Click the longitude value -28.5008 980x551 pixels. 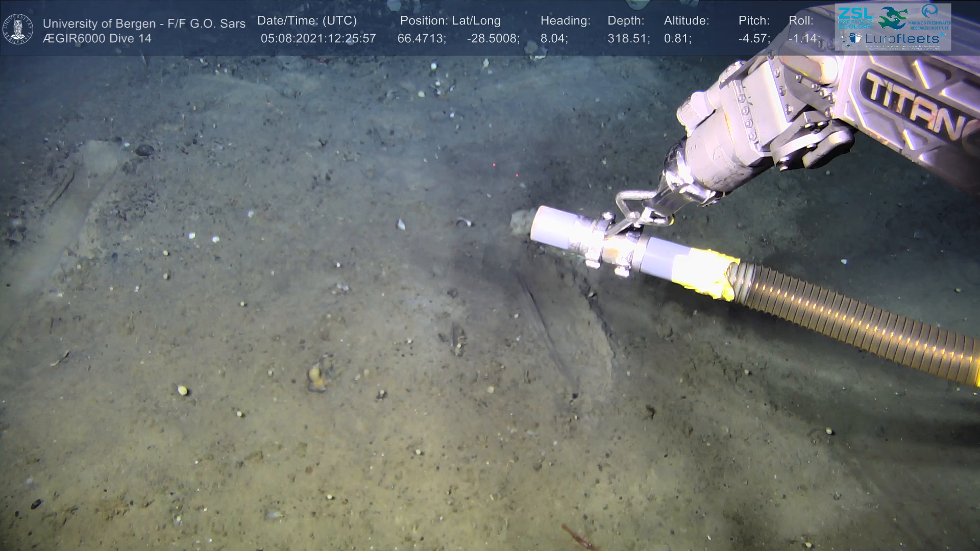coord(493,38)
